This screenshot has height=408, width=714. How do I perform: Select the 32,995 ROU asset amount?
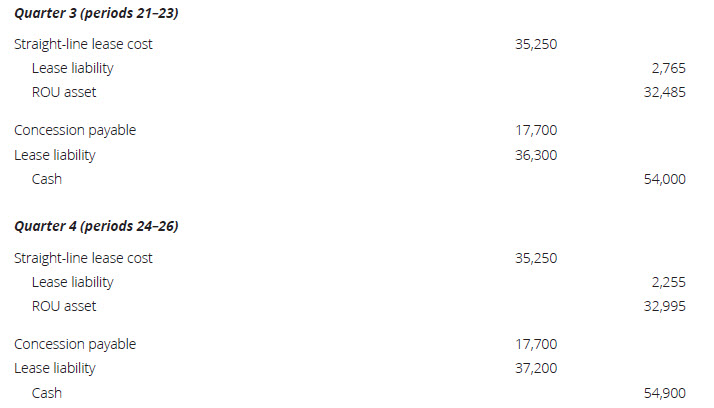664,306
